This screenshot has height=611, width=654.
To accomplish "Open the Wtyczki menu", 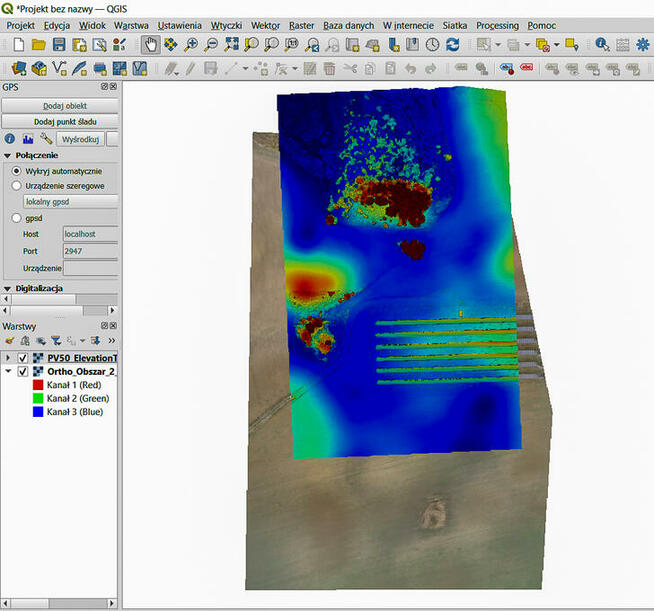I will point(226,24).
